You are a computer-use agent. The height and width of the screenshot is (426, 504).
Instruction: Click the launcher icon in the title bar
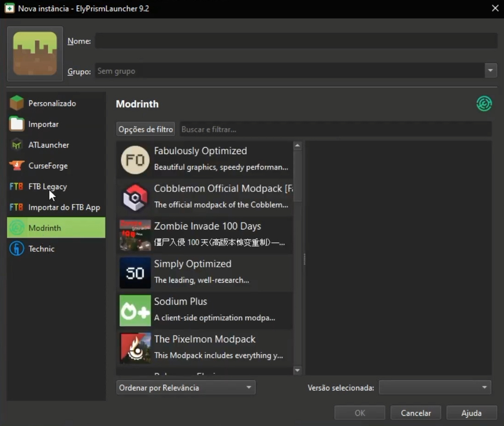(9, 8)
